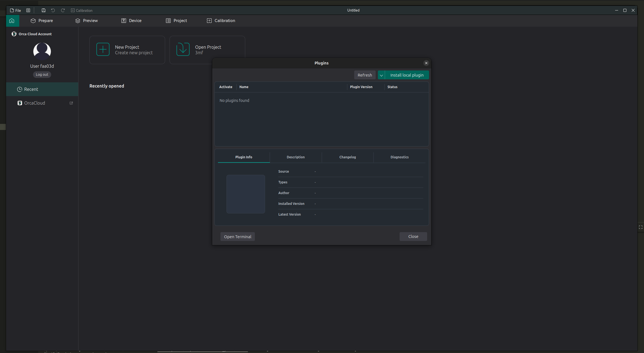Switch to the Project tab
The image size is (644, 353).
tap(176, 21)
